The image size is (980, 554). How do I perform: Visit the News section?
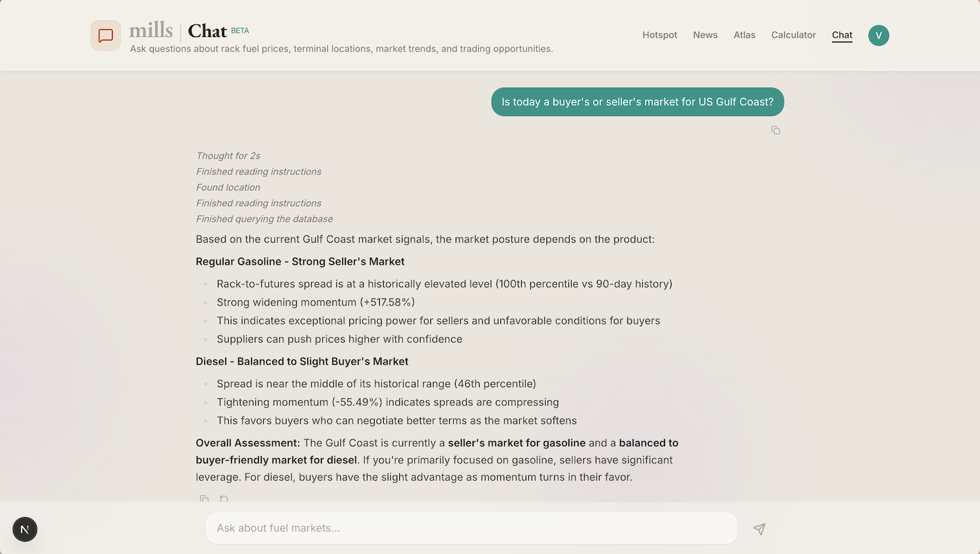tap(705, 35)
